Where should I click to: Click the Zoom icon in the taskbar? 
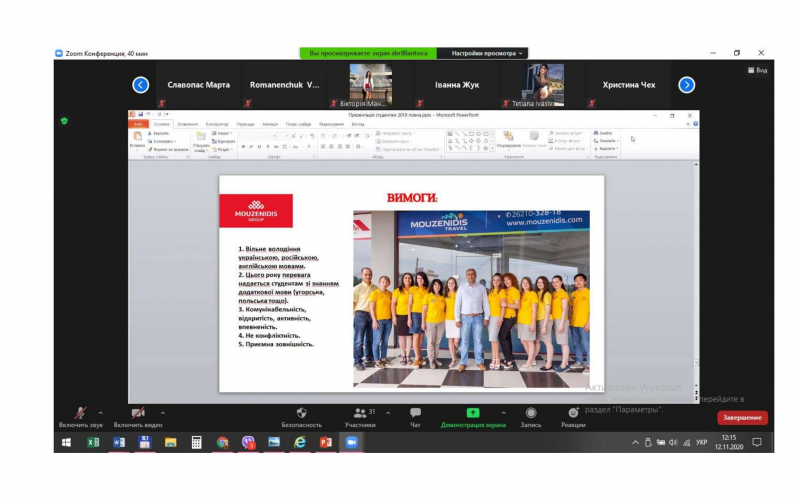coord(352,442)
